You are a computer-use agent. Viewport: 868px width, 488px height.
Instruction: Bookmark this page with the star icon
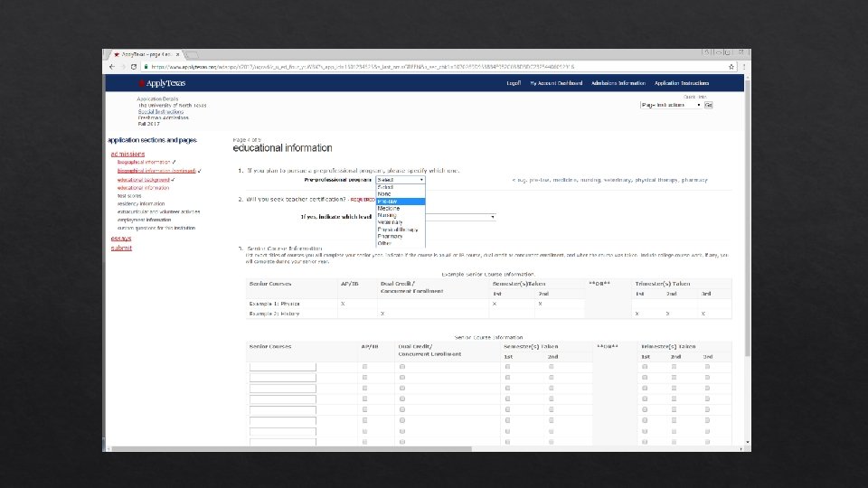(731, 66)
